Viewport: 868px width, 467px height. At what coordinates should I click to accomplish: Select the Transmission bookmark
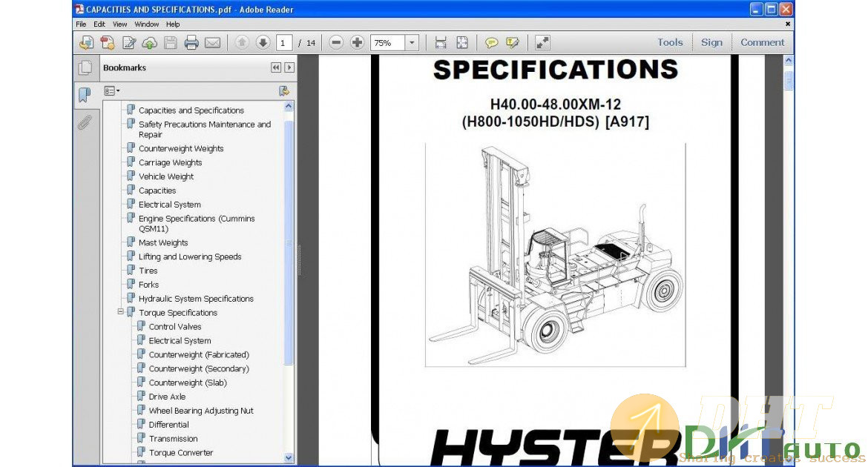174,439
